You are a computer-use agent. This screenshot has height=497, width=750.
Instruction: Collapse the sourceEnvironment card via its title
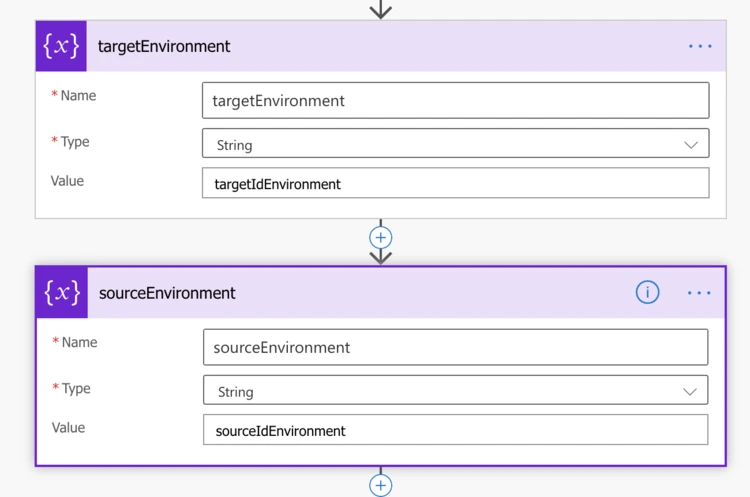[167, 293]
